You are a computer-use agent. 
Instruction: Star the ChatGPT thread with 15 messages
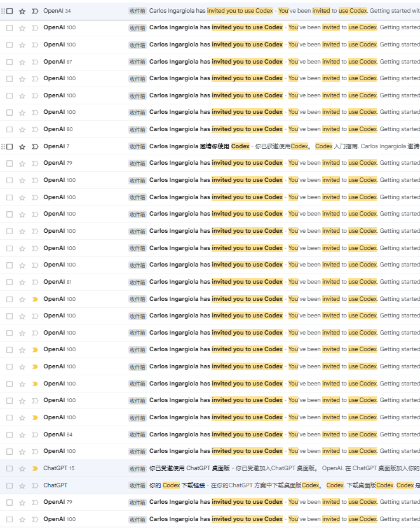pos(22,468)
